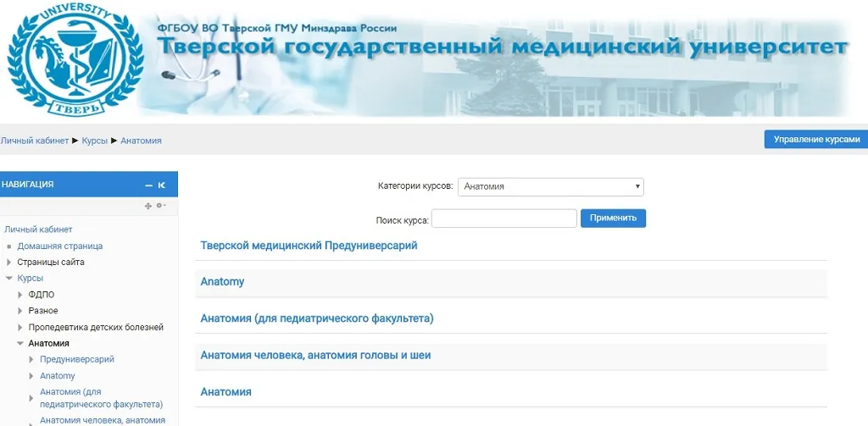Open Домашняя страница in the navigation

60,246
